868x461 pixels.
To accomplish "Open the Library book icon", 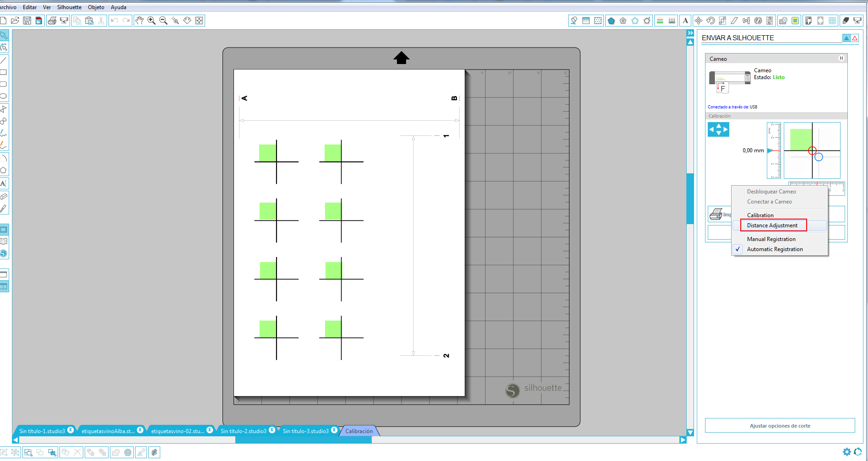I will (4, 241).
